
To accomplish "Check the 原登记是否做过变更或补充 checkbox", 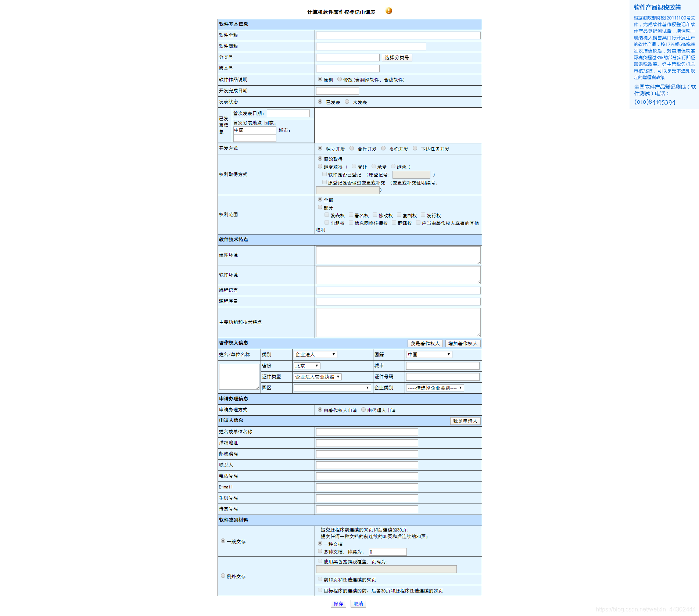I will 325,182.
